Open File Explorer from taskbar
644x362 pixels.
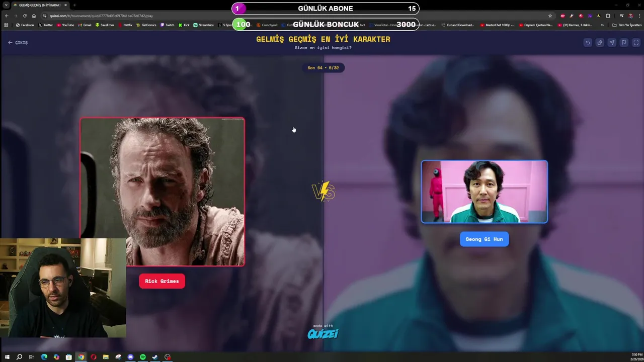(x=106, y=357)
